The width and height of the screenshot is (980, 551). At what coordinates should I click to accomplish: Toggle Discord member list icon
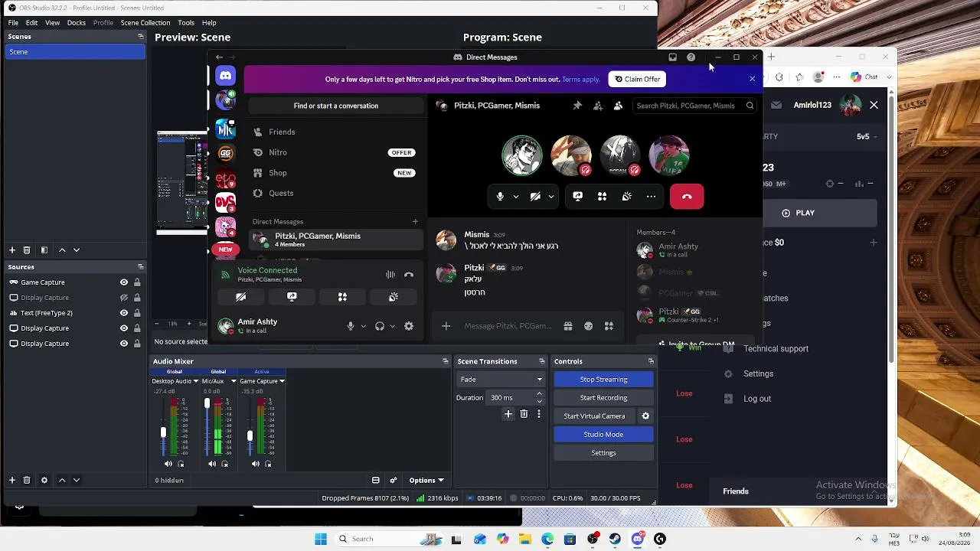pyautogui.click(x=618, y=106)
